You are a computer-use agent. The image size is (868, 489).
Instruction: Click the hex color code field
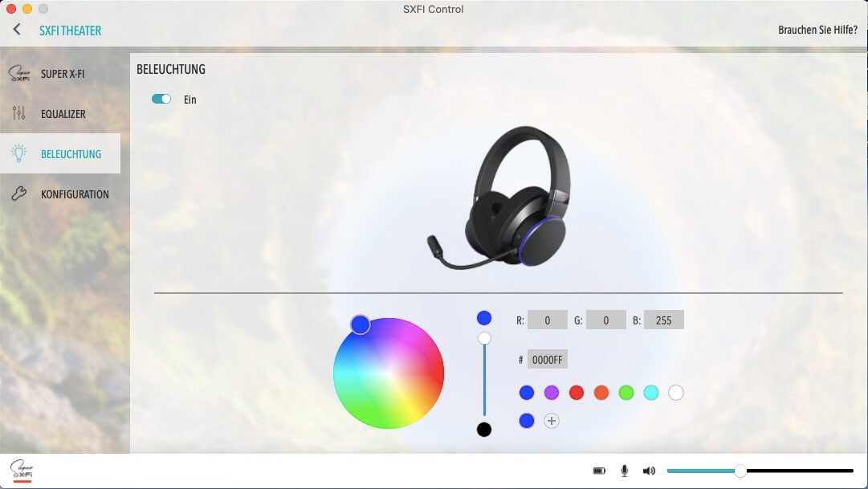548,360
